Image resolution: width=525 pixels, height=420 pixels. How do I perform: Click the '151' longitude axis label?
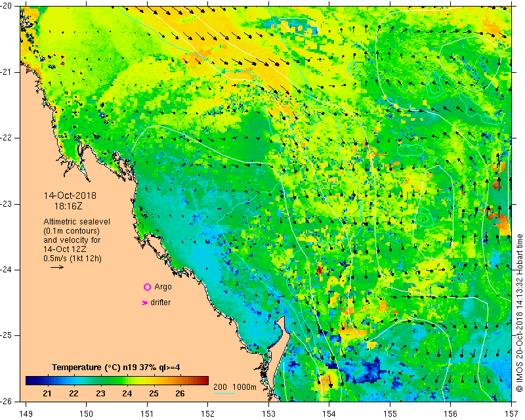click(147, 414)
